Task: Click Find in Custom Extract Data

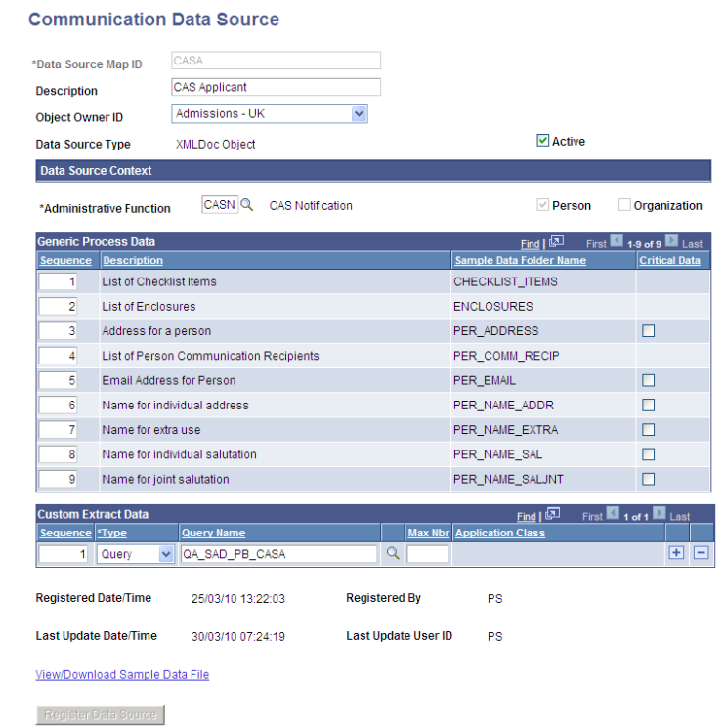Action: coord(527,516)
